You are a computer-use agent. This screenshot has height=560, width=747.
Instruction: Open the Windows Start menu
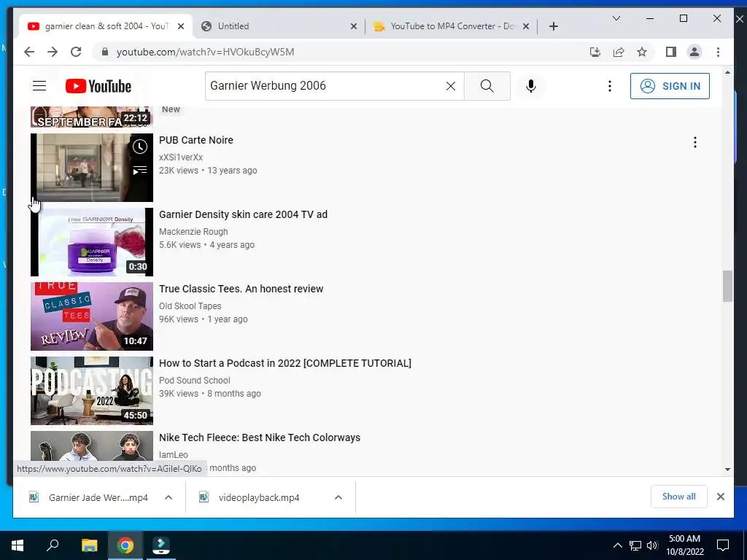pyautogui.click(x=18, y=545)
